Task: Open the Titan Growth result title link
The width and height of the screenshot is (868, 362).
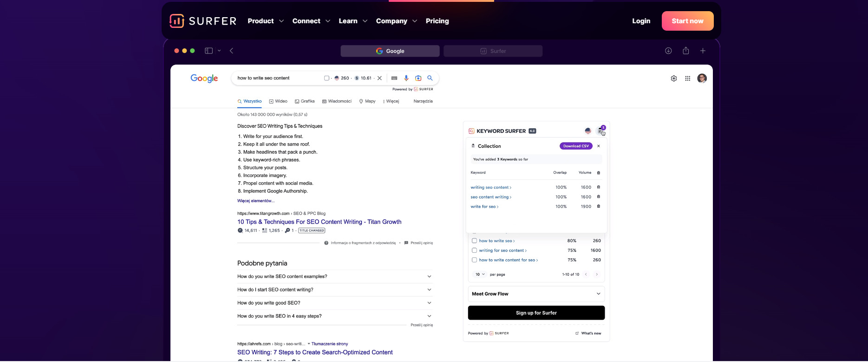Action: (x=320, y=222)
